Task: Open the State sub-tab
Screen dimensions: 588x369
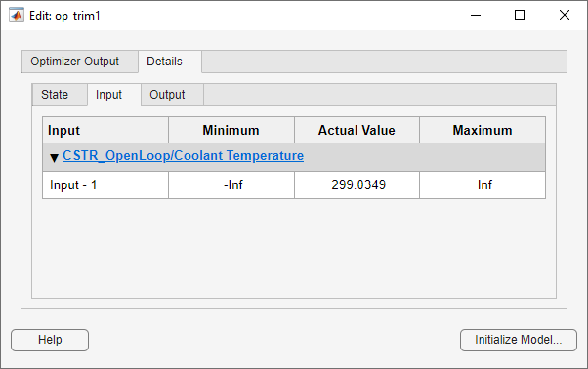Action: [60, 95]
